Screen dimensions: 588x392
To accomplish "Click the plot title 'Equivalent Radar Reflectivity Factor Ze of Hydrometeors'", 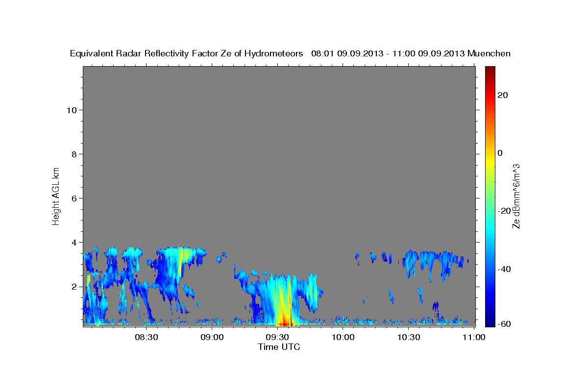I will click(x=186, y=53).
